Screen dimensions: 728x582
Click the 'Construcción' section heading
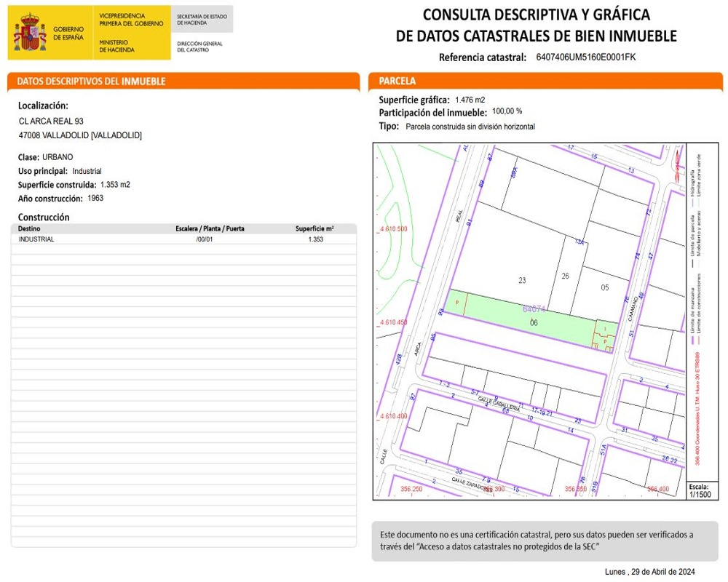click(44, 218)
